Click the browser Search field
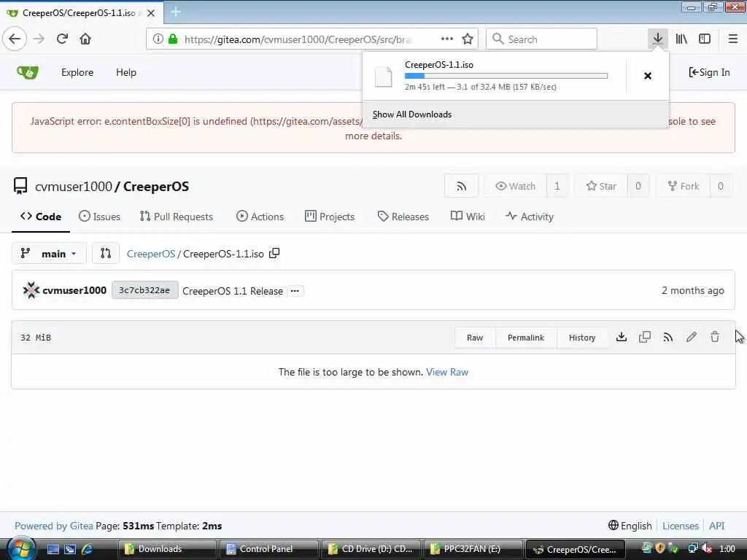This screenshot has width=747, height=560. pos(541,39)
